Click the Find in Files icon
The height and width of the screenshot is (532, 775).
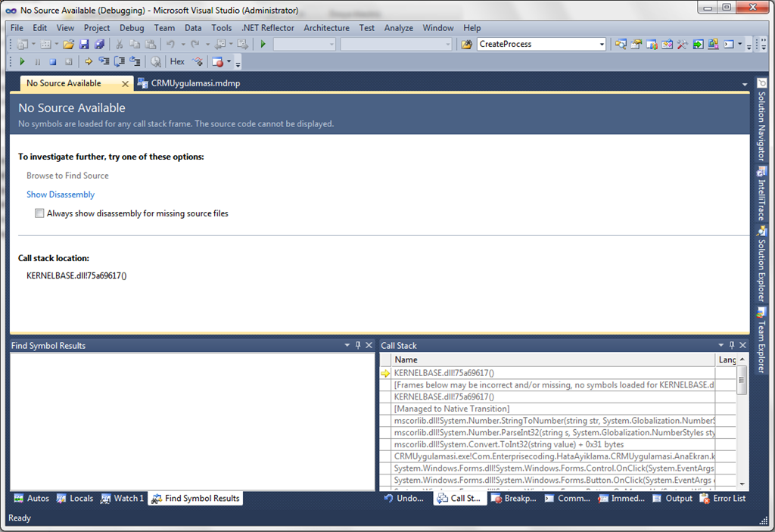[x=466, y=45]
